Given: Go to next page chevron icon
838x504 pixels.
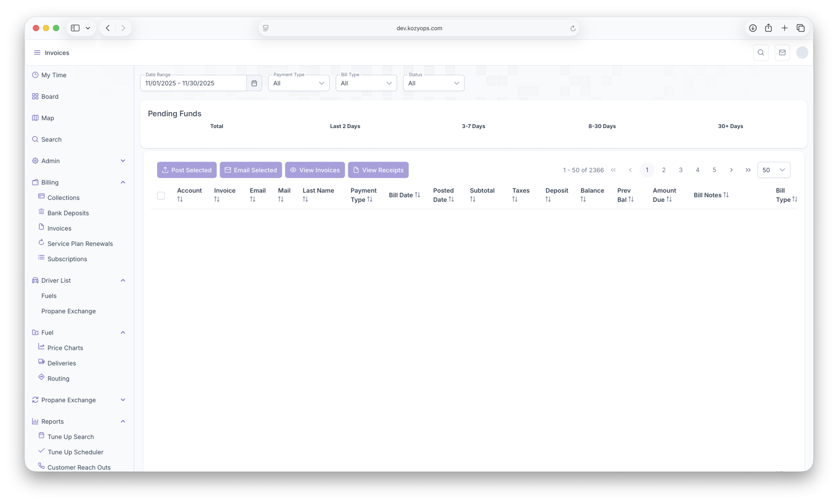Looking at the screenshot, I should [731, 170].
